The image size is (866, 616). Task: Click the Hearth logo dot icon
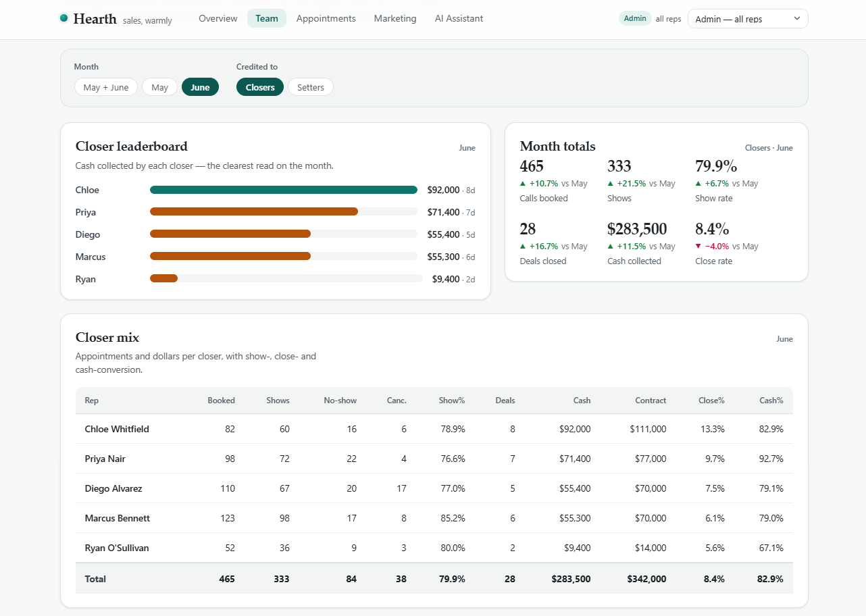point(64,18)
